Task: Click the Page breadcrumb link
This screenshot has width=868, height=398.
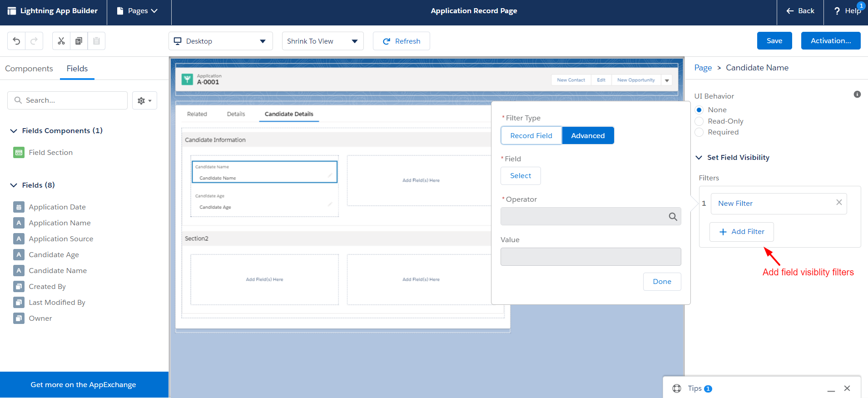Action: (703, 68)
